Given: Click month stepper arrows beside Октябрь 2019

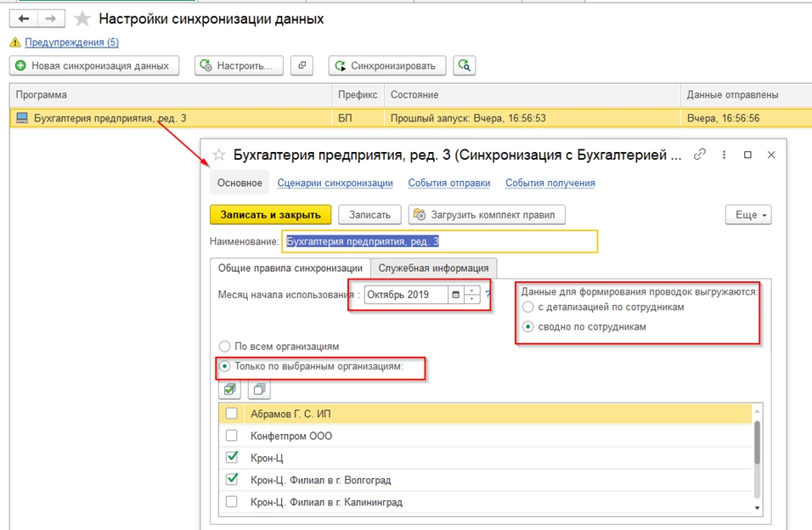Looking at the screenshot, I should pos(472,295).
